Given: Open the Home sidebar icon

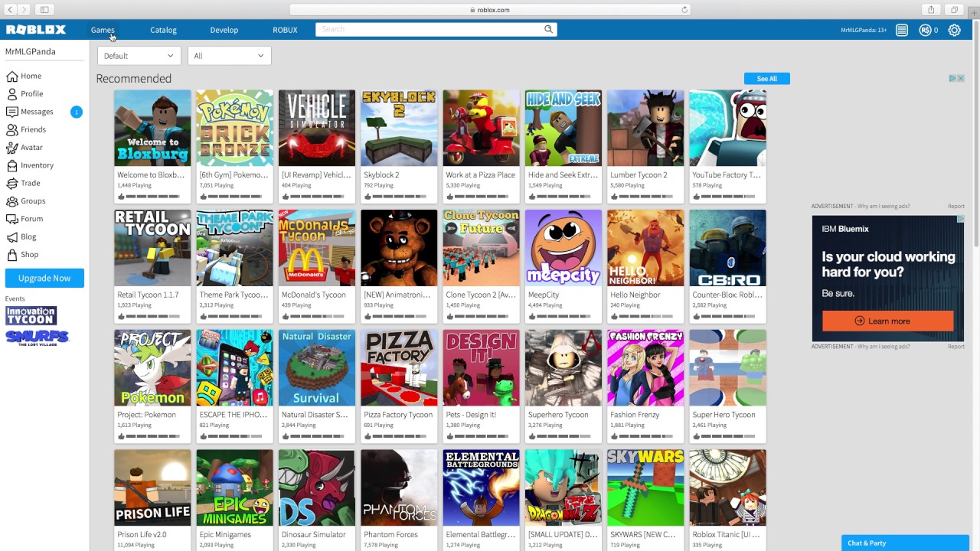Looking at the screenshot, I should pyautogui.click(x=11, y=76).
